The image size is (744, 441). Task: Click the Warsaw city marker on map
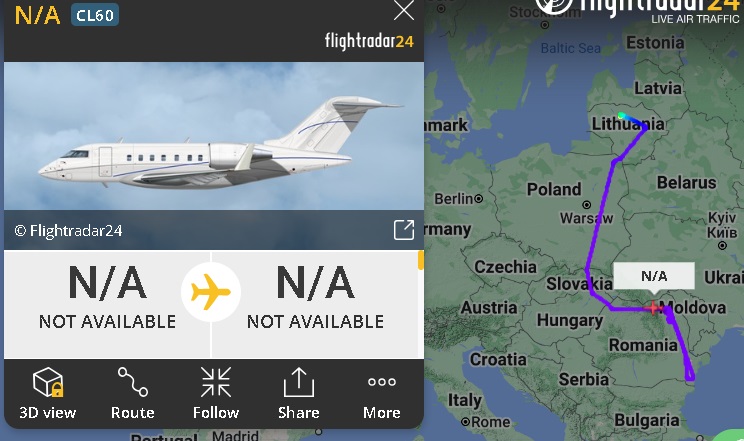coord(587,205)
